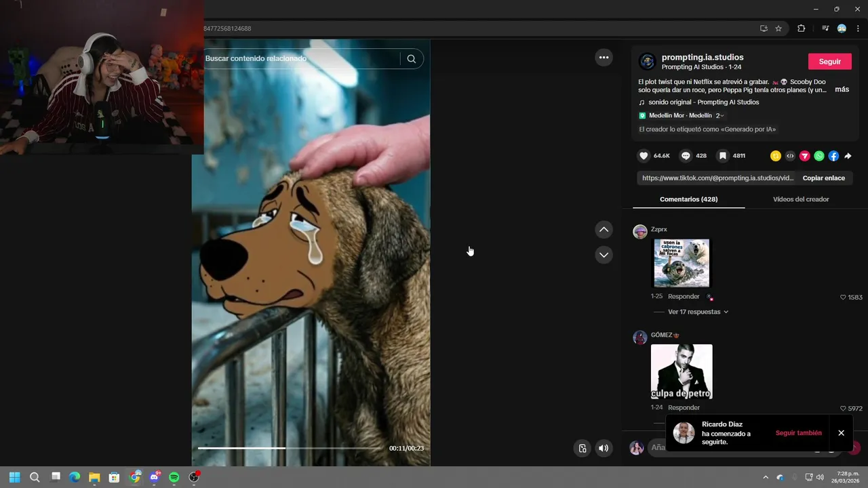Image resolution: width=868 pixels, height=488 pixels.
Task: Open the "culpa de petro" comment image
Action: [682, 371]
